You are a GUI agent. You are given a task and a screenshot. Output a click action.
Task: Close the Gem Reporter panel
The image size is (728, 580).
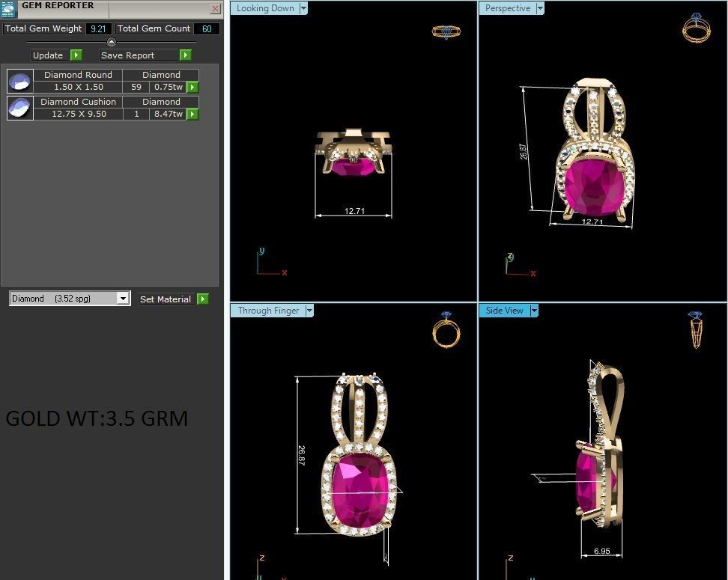click(216, 8)
